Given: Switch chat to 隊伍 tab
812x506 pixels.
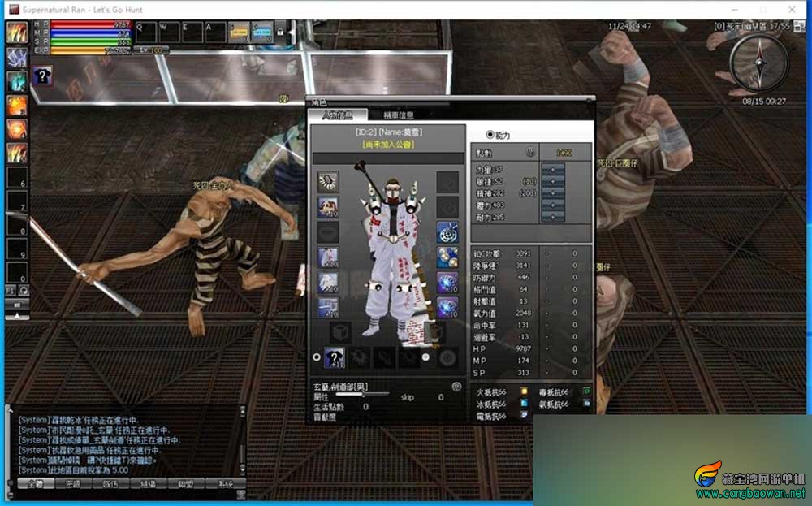Looking at the screenshot, I should pyautogui.click(x=110, y=484).
